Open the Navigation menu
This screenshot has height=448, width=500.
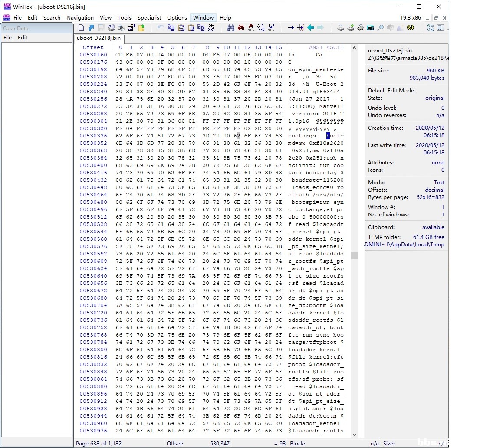(x=80, y=18)
